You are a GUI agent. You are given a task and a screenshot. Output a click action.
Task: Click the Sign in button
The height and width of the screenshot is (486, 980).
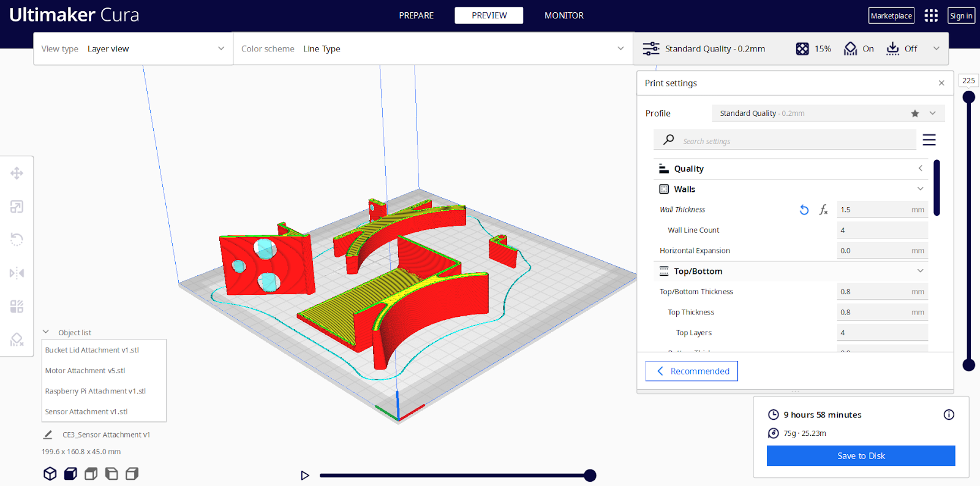[961, 16]
